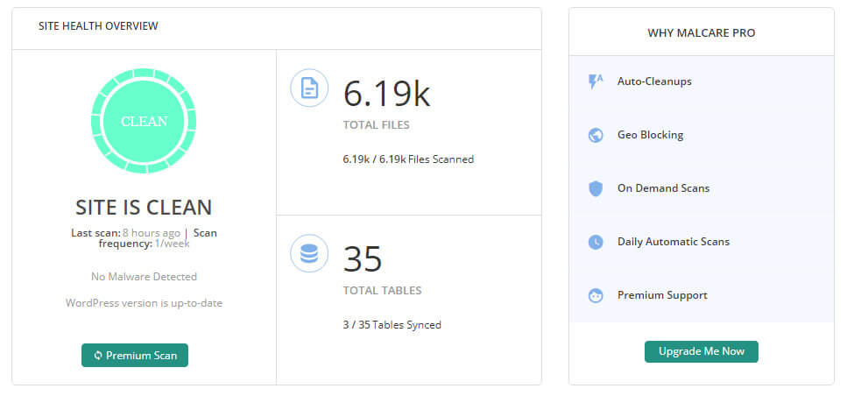Click the Daily Automatic Scans clock icon

pos(596,242)
